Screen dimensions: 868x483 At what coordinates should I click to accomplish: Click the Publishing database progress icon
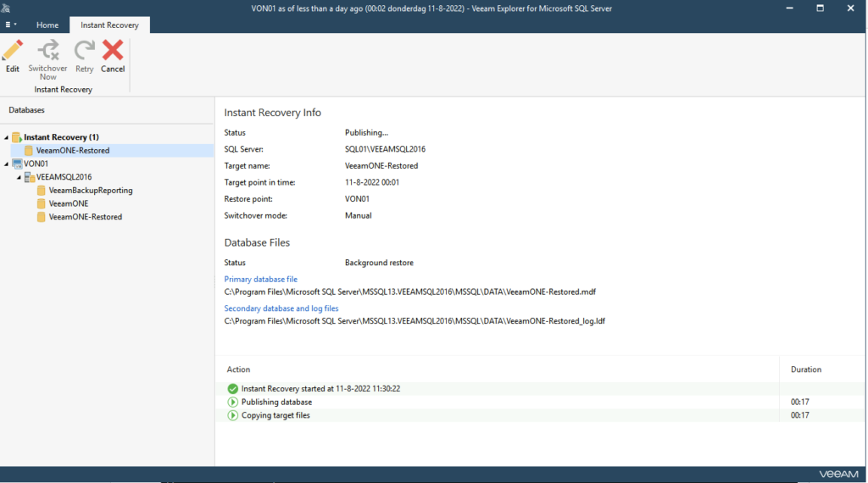[x=233, y=402]
